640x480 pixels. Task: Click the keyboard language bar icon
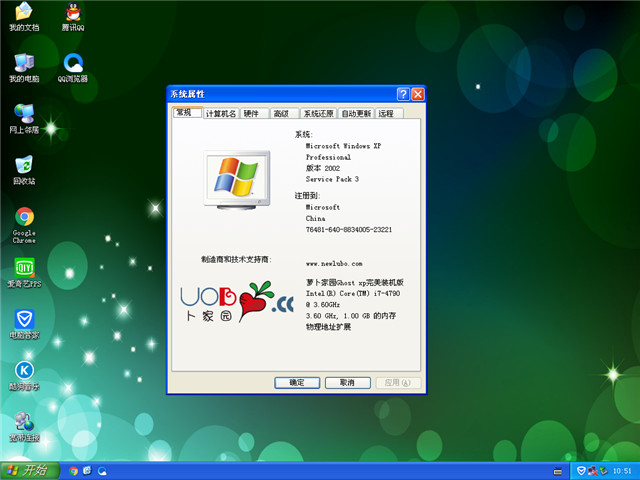[558, 471]
